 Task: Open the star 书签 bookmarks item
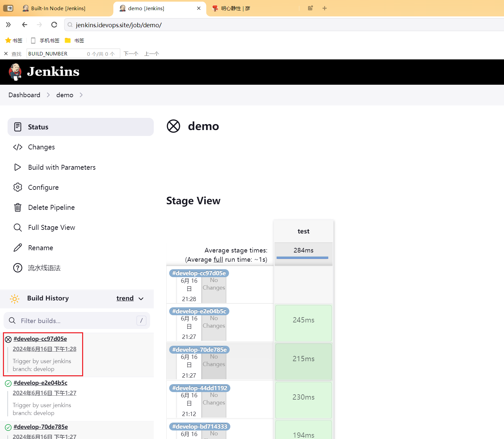(x=14, y=40)
